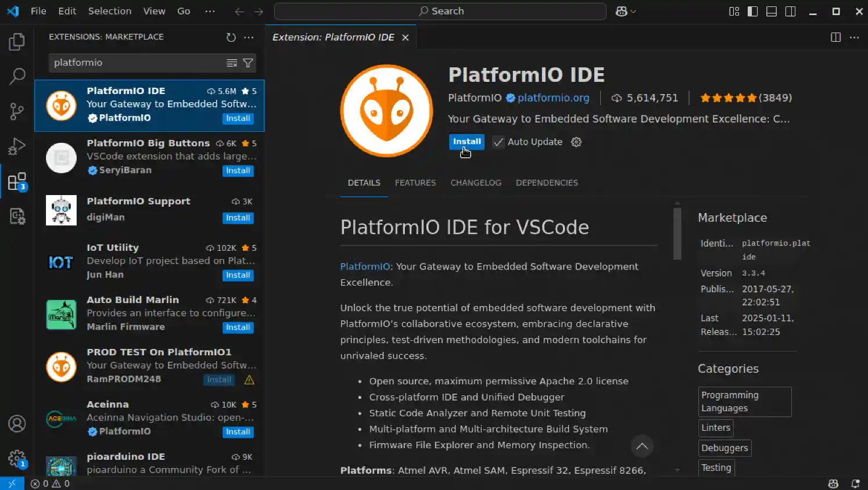Open Views and More Actions in Extensions panel

(x=249, y=37)
